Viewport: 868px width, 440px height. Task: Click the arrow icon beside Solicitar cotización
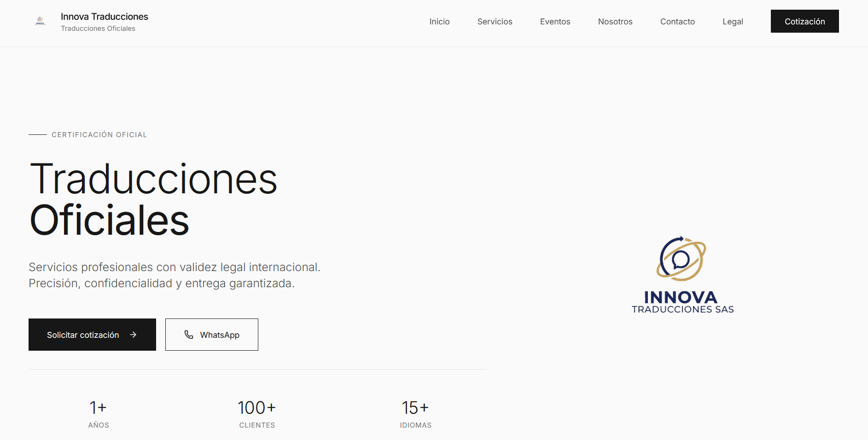click(133, 335)
